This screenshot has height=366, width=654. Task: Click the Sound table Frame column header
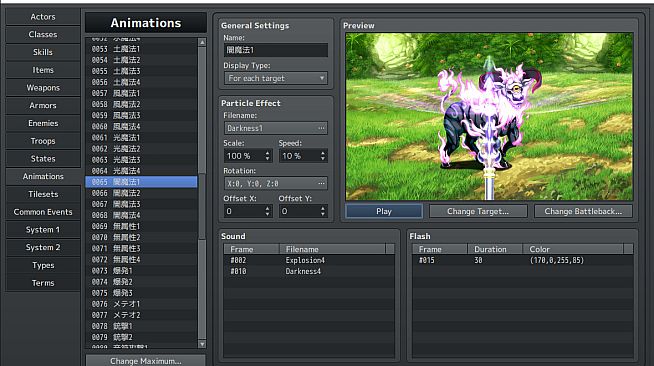pos(252,249)
